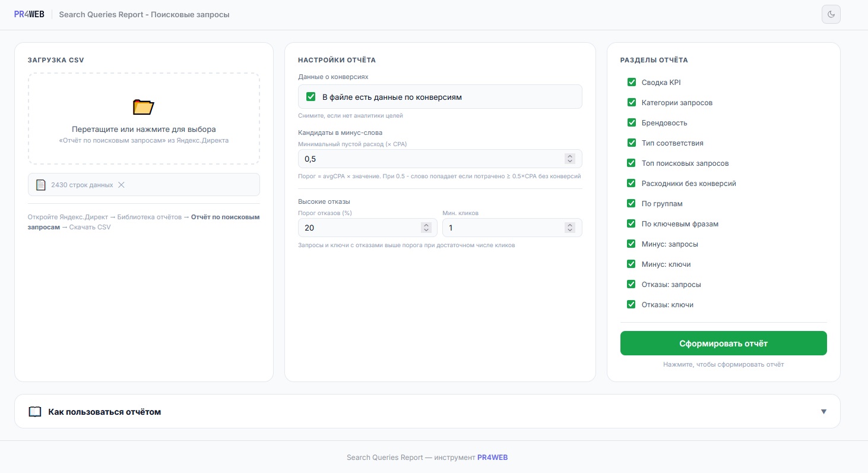Toggle the Минус: запросы checkbox
Image resolution: width=868 pixels, height=473 pixels.
click(632, 244)
